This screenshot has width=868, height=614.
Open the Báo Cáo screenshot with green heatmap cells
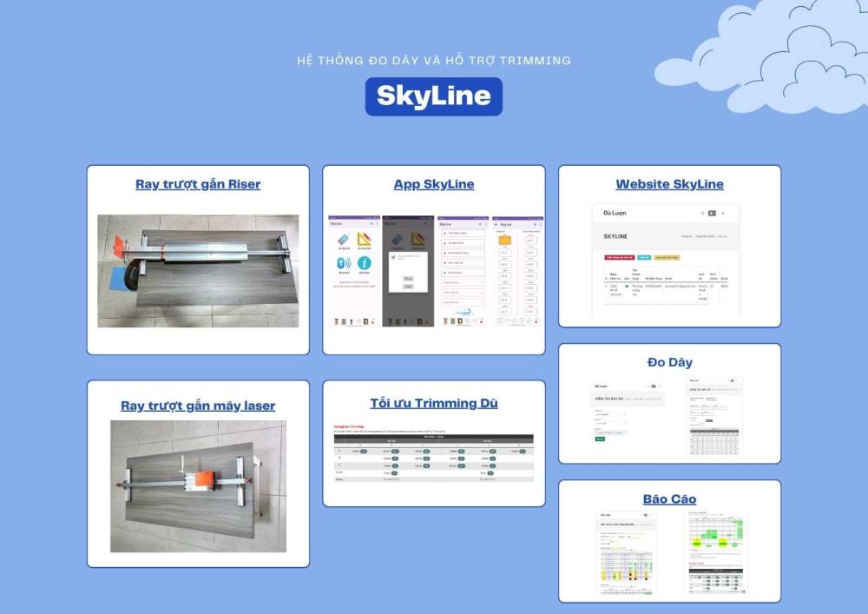click(x=716, y=554)
